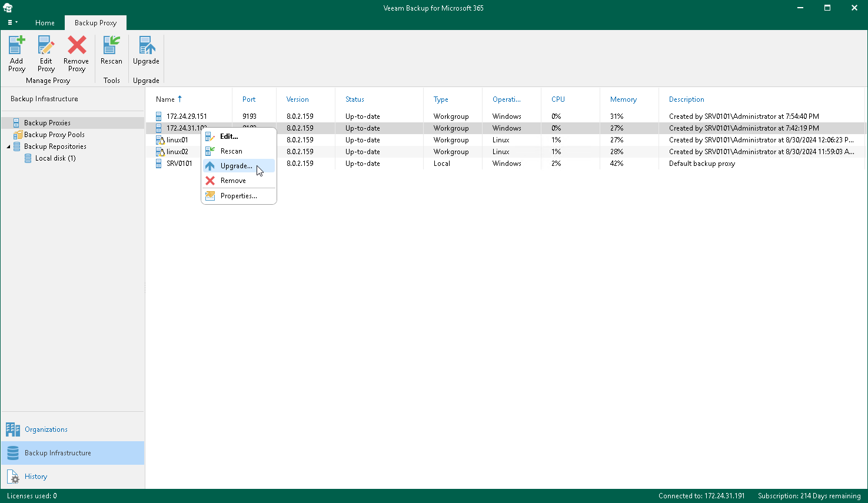Viewport: 868px width, 503px height.
Task: Click the 'Local' type cell for SRV0101
Action: pos(442,164)
